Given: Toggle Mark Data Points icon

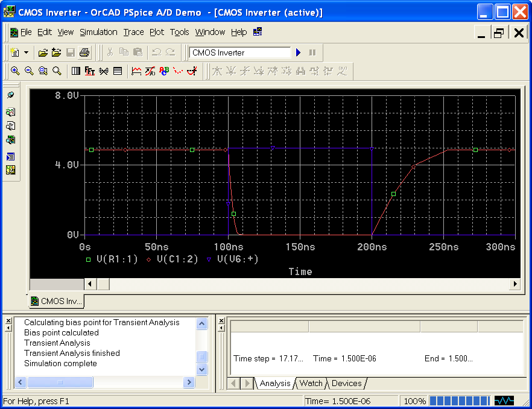Looking at the screenshot, I should coord(177,71).
